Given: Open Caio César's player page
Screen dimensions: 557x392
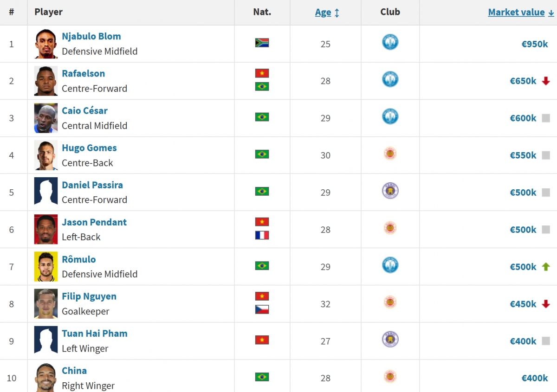Looking at the screenshot, I should click(x=84, y=110).
